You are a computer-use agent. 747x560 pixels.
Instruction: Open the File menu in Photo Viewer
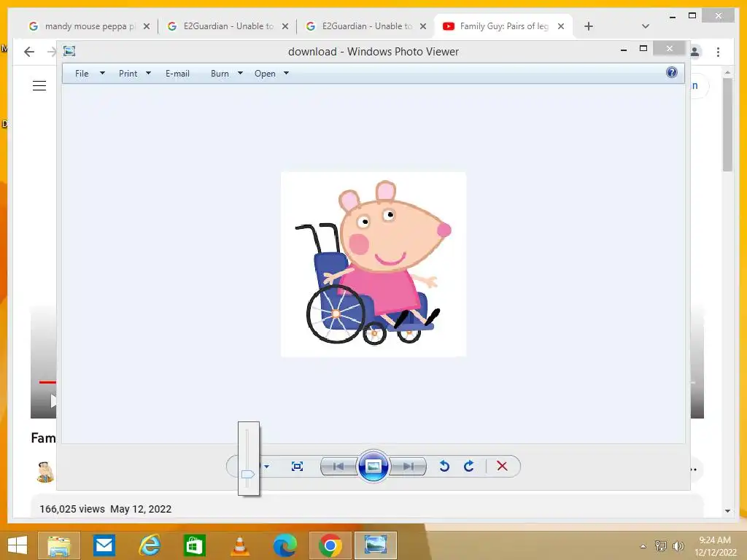click(x=82, y=74)
